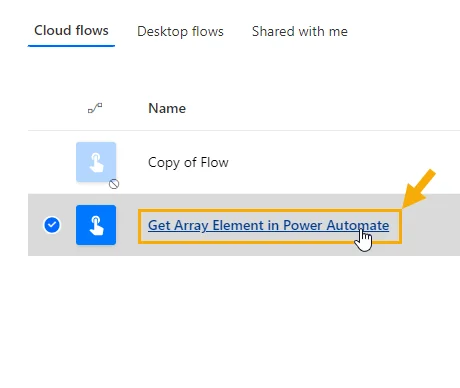This screenshot has height=388, width=460.
Task: Click the hand glyph inside the faded Copy of Flow tile
Action: tap(96, 162)
